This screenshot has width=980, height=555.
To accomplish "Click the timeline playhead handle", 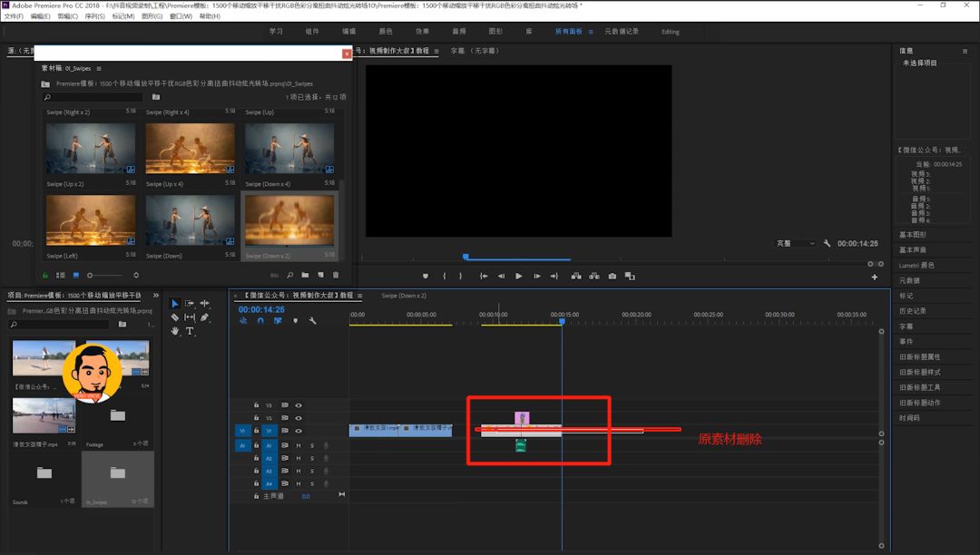I will [x=562, y=322].
